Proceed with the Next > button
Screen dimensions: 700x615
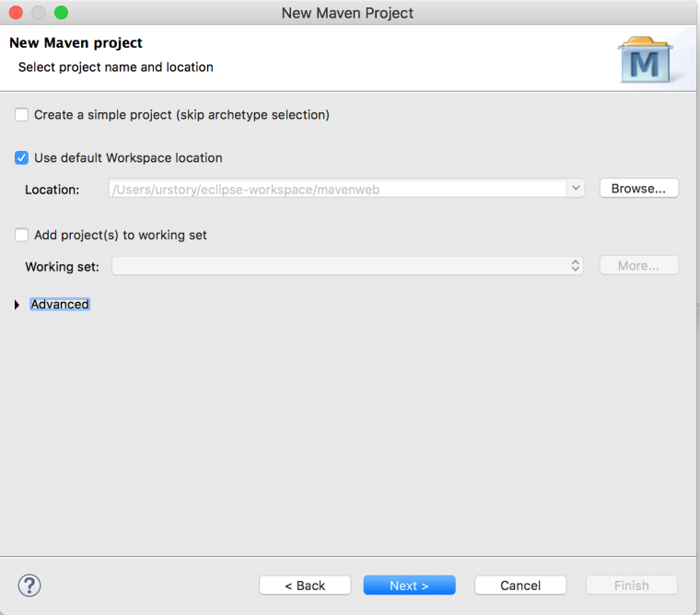click(409, 586)
